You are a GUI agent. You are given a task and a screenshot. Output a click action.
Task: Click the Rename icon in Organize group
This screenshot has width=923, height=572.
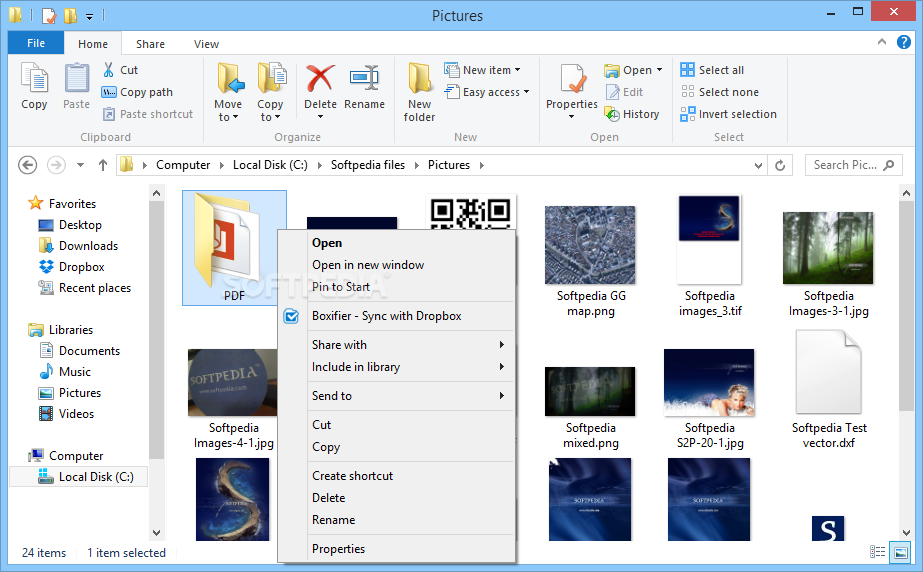coord(364,78)
